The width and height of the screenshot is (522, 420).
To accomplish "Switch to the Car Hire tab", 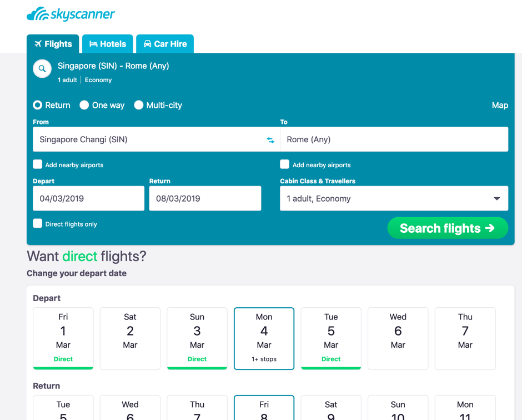I will tap(165, 44).
